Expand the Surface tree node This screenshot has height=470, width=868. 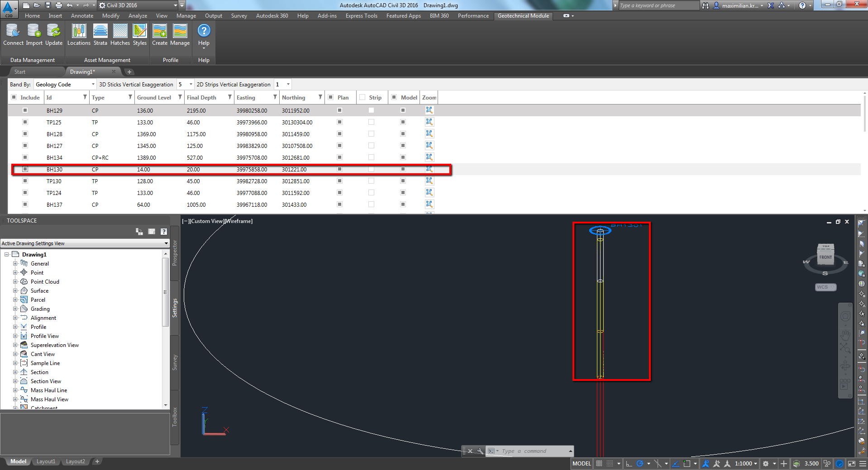(15, 290)
